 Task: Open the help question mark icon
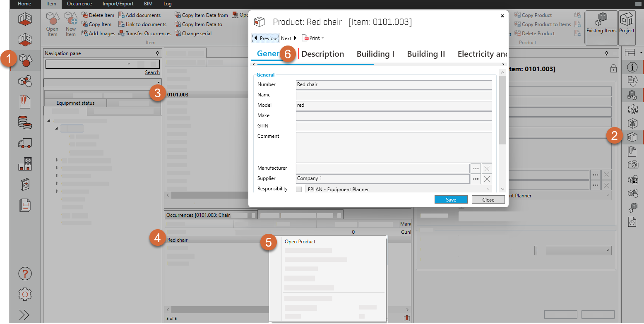click(x=25, y=274)
